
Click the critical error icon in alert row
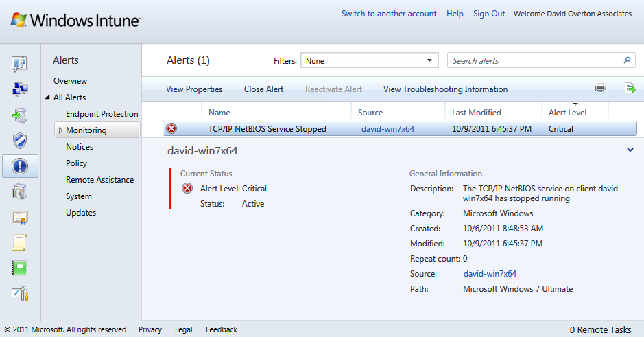pos(171,128)
